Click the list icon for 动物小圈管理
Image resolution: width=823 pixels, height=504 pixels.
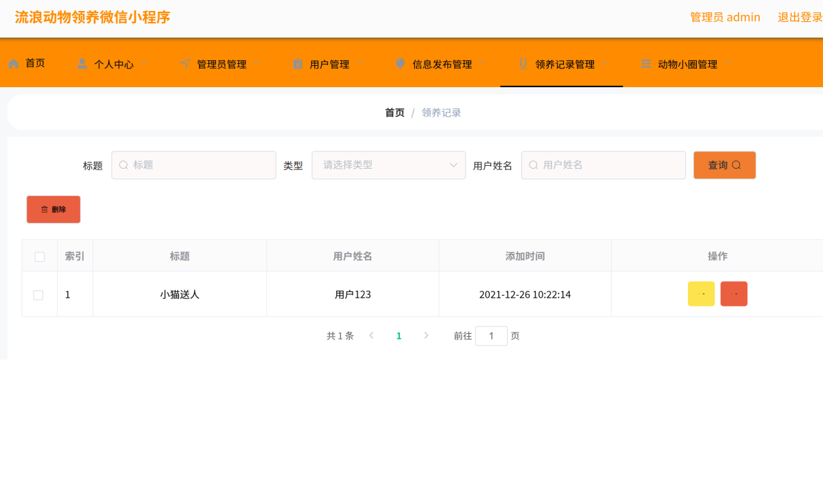pyautogui.click(x=646, y=64)
